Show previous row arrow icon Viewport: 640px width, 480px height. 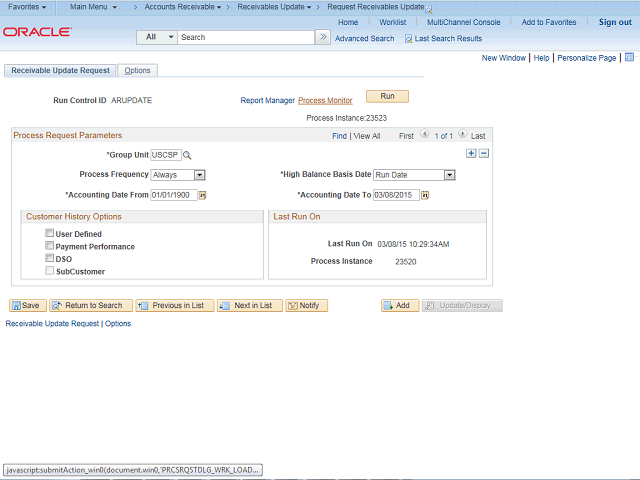pos(424,133)
